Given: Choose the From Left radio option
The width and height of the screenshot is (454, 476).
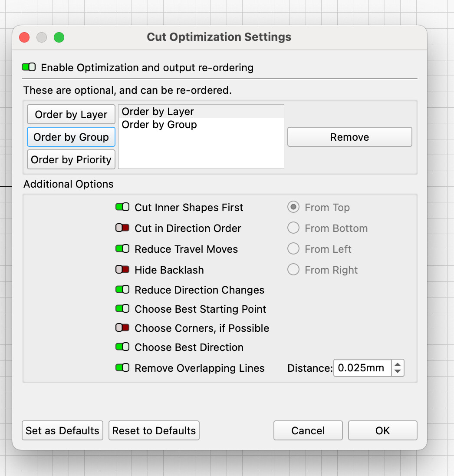Looking at the screenshot, I should [293, 249].
